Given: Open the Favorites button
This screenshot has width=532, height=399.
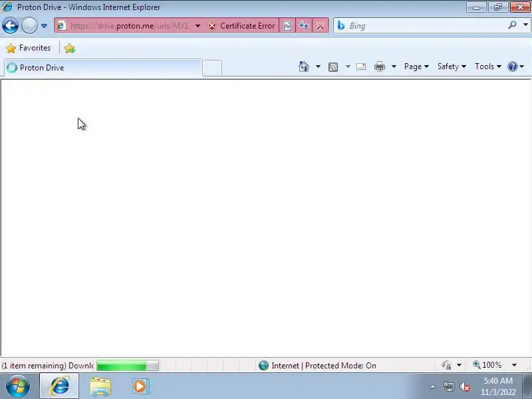Looking at the screenshot, I should point(29,48).
